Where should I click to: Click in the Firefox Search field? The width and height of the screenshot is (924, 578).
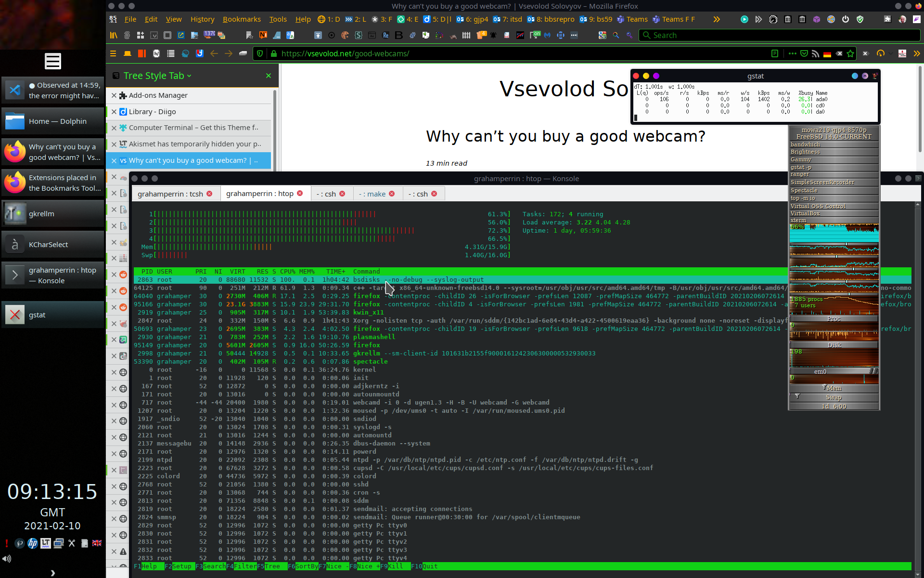coord(780,35)
